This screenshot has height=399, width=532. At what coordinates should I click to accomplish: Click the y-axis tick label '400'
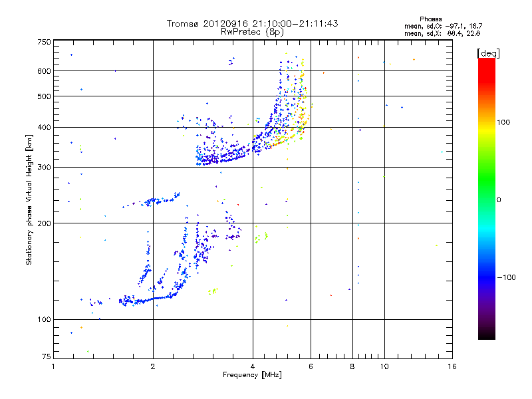tap(44, 128)
